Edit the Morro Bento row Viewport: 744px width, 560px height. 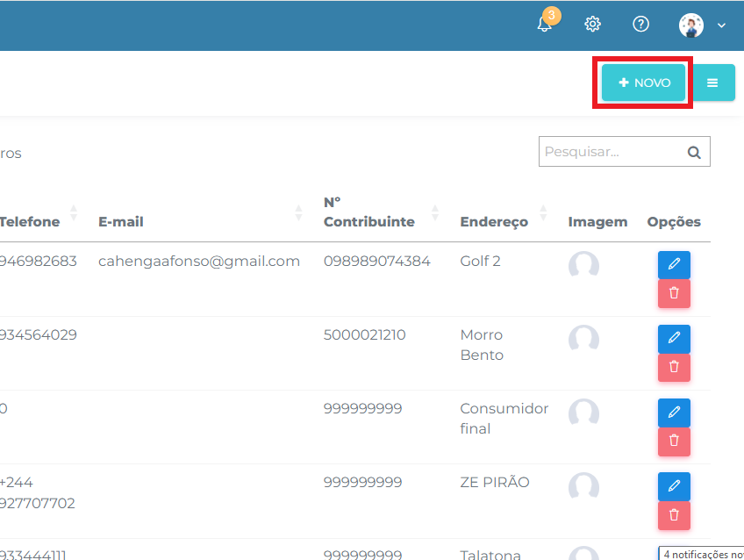674,339
